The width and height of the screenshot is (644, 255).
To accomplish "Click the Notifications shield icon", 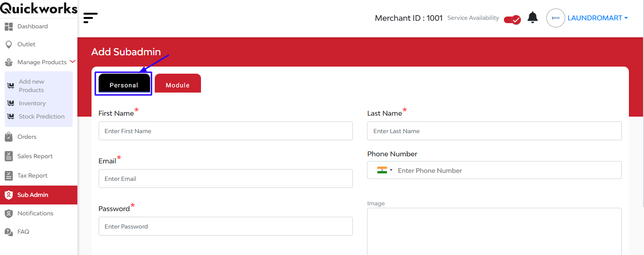I will point(8,213).
